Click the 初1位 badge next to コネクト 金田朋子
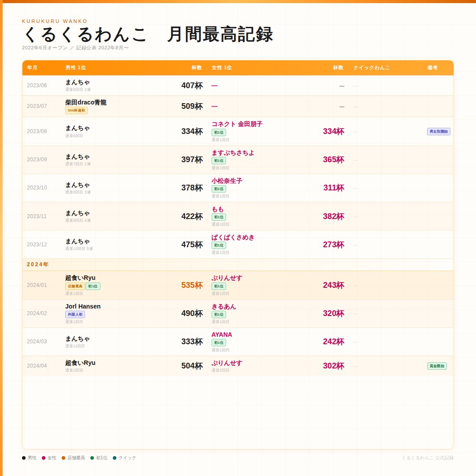 click(219, 132)
